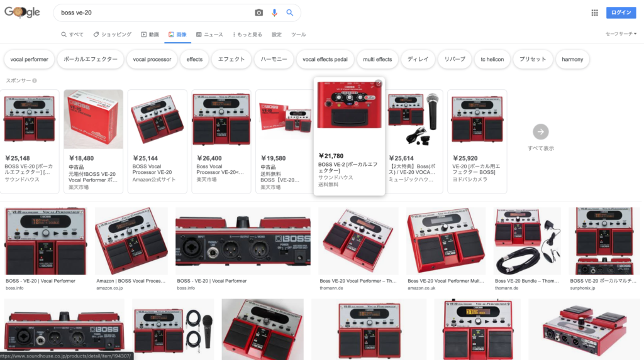Select the harmony filter chip
The width and height of the screenshot is (644, 360).
(x=572, y=60)
